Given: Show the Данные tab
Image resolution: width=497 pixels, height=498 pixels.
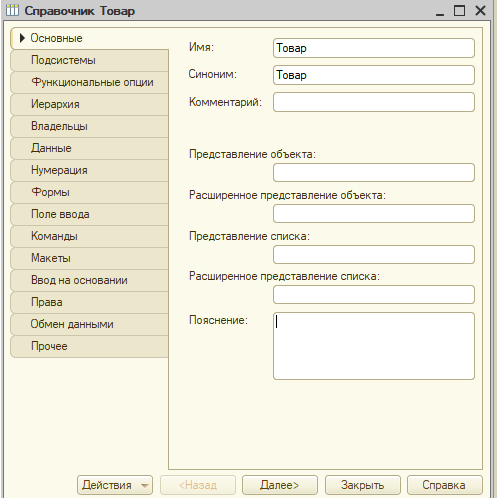Looking at the screenshot, I should click(89, 148).
